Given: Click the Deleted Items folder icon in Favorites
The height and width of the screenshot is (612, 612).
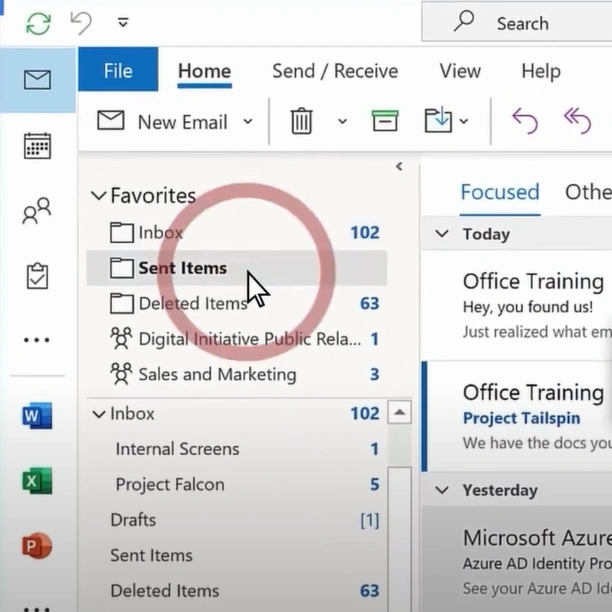Looking at the screenshot, I should coord(121,303).
